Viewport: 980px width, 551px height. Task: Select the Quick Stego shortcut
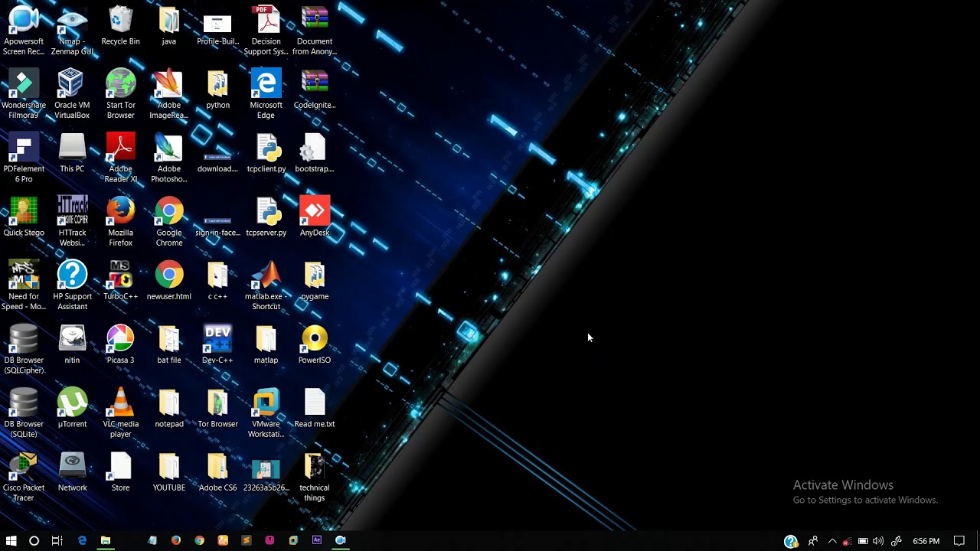(24, 217)
